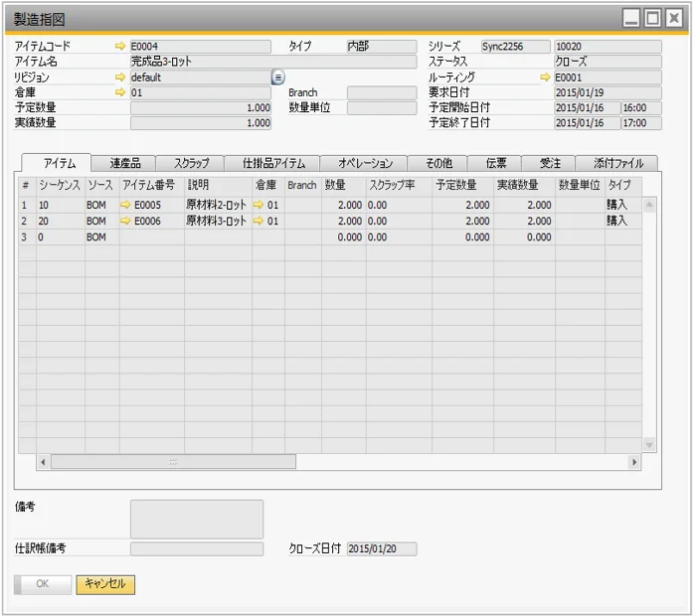Select grid row number 2

[27, 221]
